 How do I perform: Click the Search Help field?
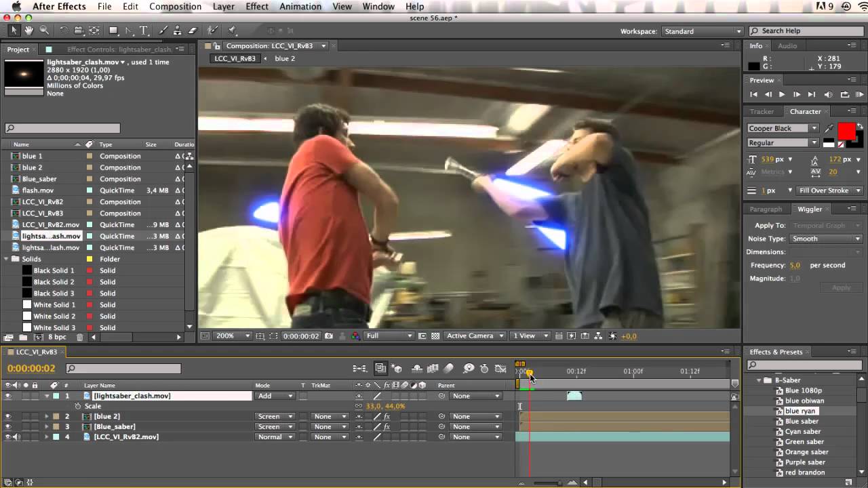click(807, 31)
